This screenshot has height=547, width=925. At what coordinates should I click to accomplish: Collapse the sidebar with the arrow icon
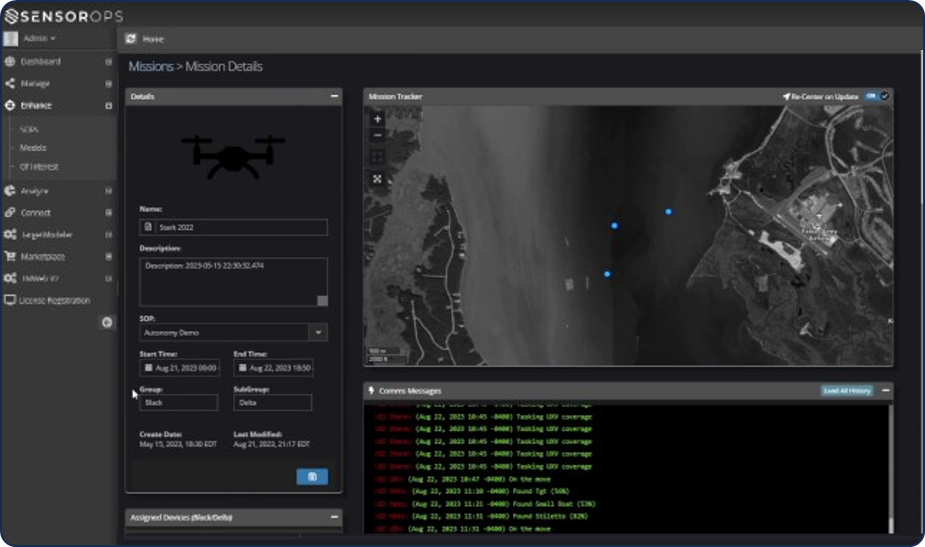click(x=107, y=322)
